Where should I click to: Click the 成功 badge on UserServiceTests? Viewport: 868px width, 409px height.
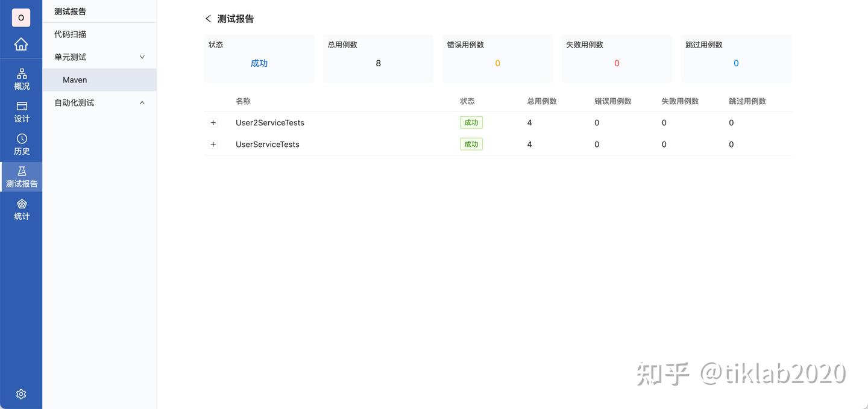coord(471,144)
